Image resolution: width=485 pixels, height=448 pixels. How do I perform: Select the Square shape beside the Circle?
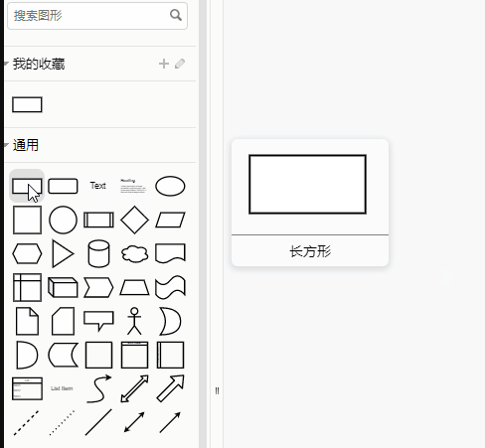click(27, 220)
